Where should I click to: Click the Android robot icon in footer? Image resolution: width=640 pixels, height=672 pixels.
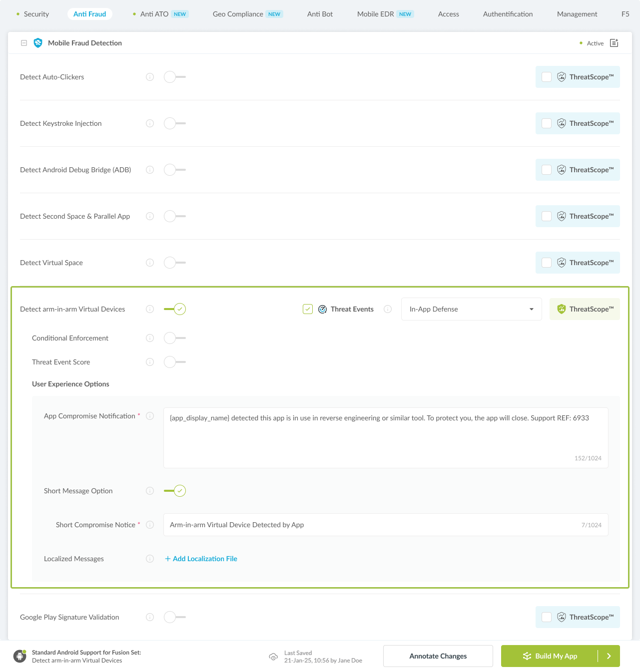tap(20, 656)
